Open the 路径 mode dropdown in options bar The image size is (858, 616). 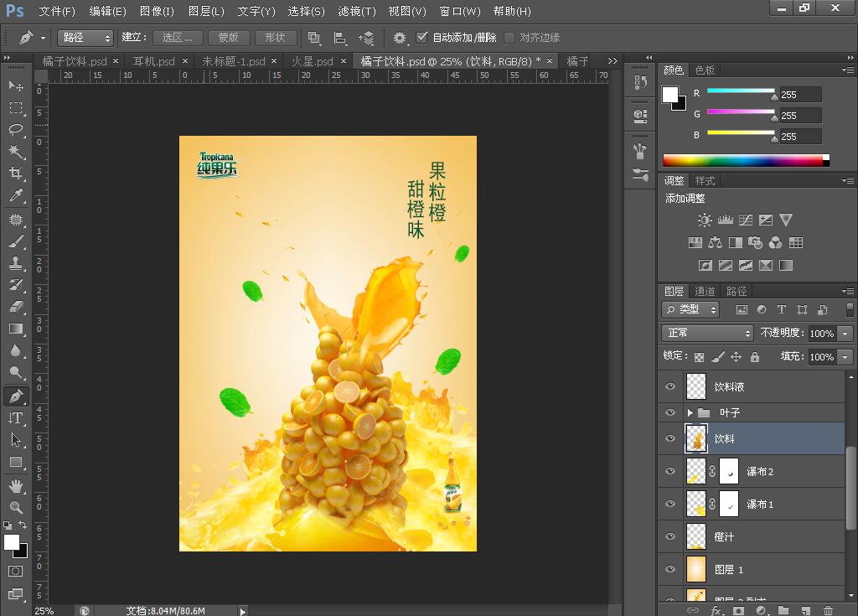coord(85,38)
